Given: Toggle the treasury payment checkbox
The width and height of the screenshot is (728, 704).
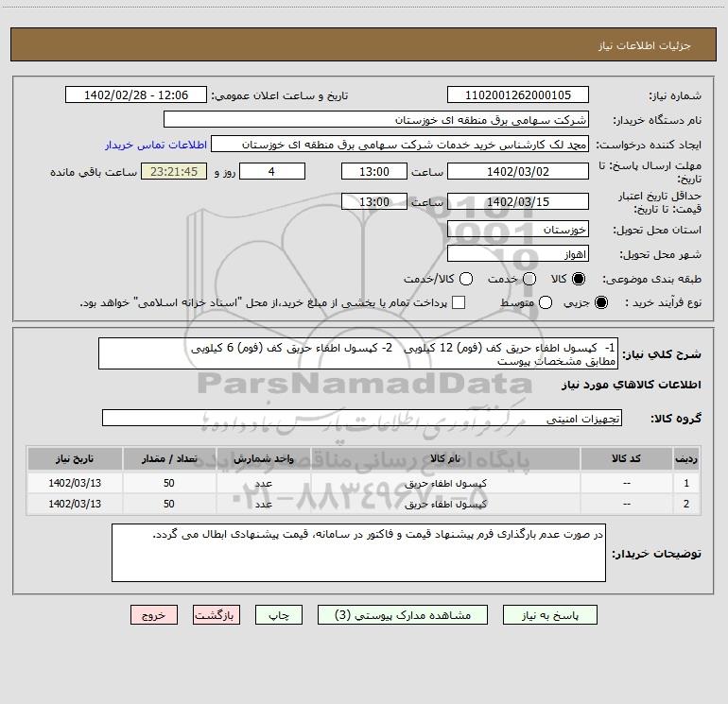Looking at the screenshot, I should (x=459, y=303).
